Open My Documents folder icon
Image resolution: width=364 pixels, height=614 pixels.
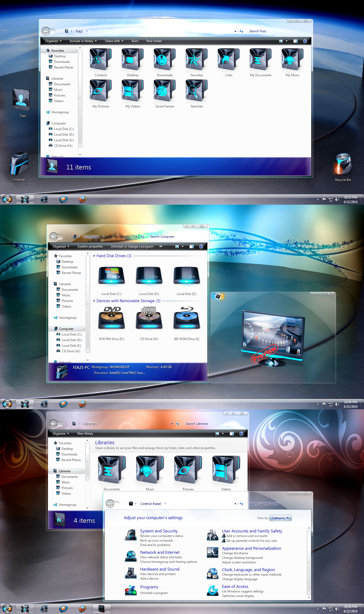click(261, 59)
